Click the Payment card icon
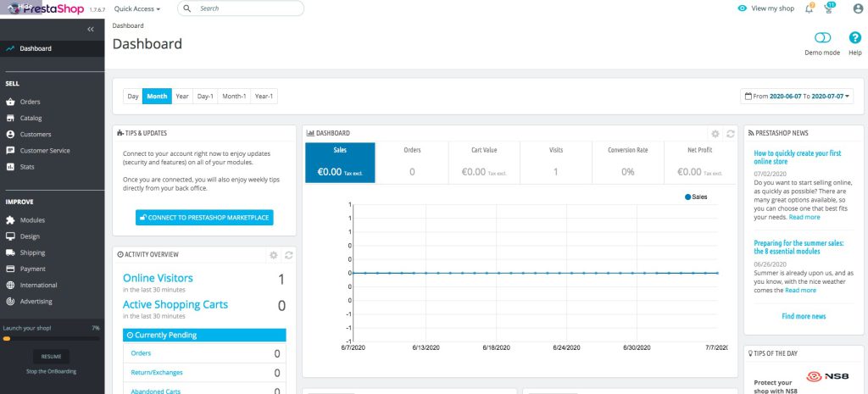Screen dimensions: 868x394 [x=10, y=269]
